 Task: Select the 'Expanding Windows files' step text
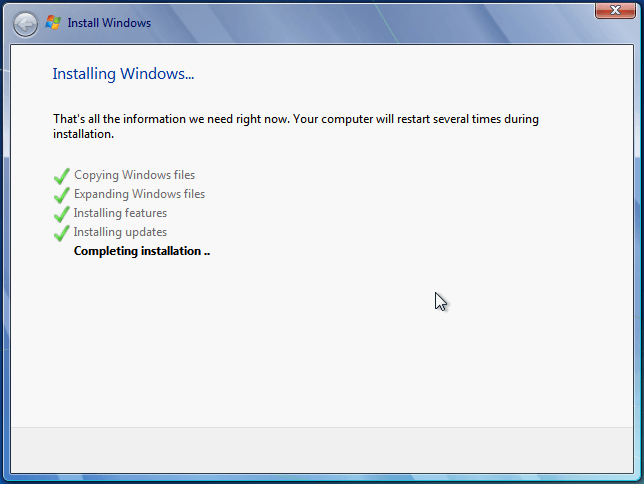(x=139, y=194)
